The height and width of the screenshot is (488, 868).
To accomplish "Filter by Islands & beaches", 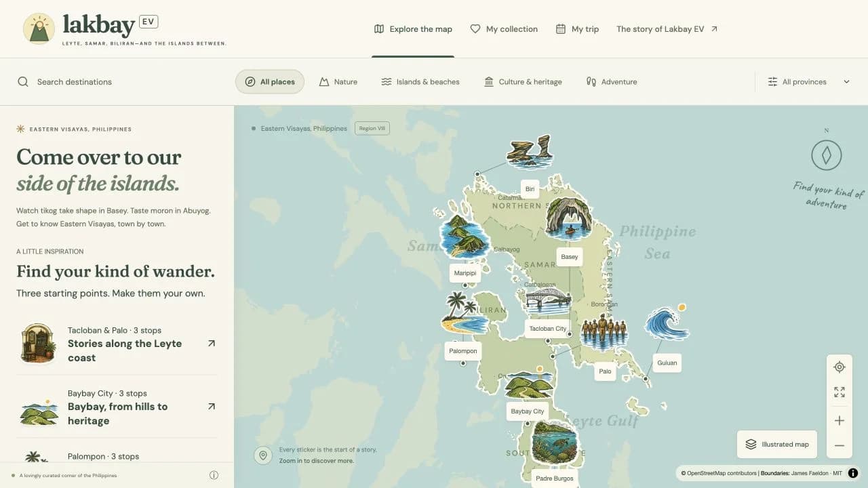I will coord(420,82).
